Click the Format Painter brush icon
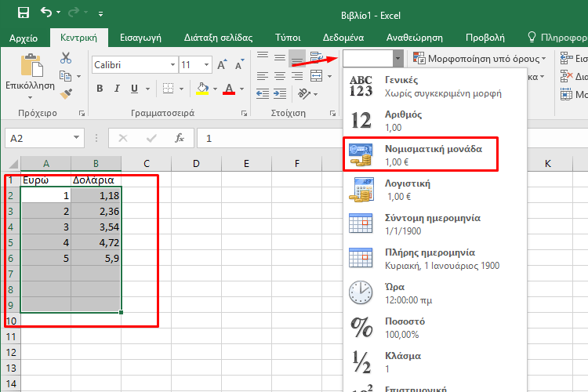The width and height of the screenshot is (588, 392). tap(66, 93)
